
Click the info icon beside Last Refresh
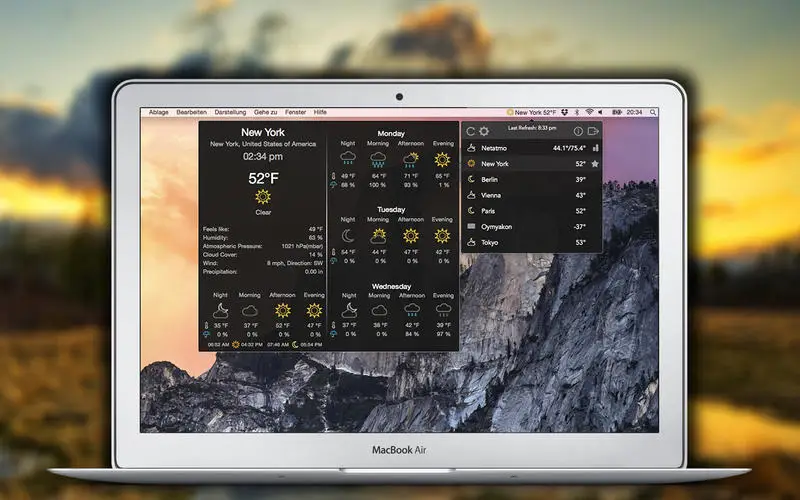578,131
